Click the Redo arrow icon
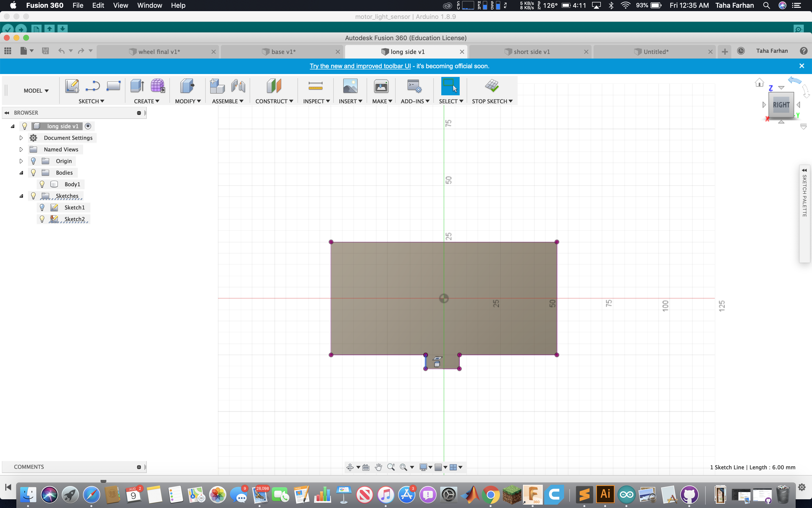The image size is (812, 508). coord(81,51)
